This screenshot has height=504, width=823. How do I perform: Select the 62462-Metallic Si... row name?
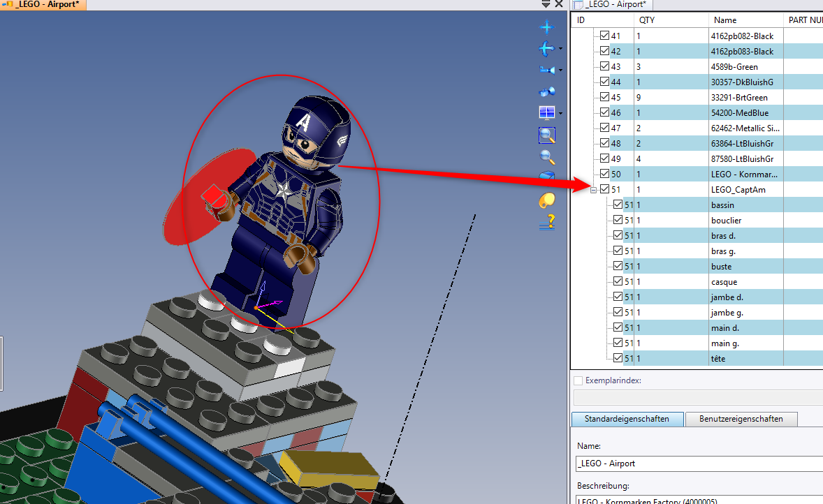[745, 128]
